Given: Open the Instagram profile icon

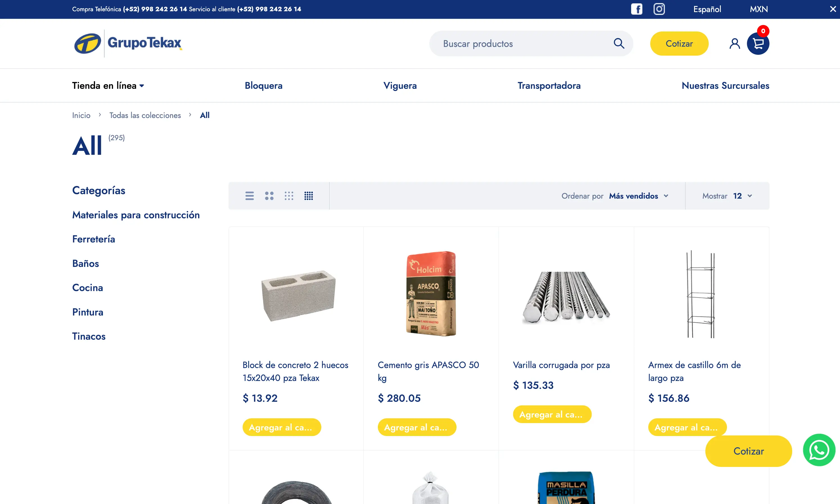Looking at the screenshot, I should coord(659,9).
